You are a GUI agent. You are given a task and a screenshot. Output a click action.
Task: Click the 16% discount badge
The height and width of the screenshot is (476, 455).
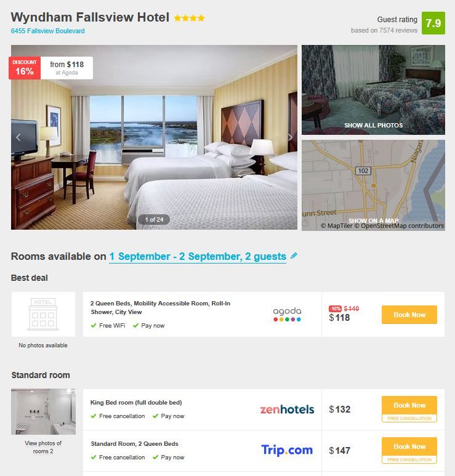point(25,68)
